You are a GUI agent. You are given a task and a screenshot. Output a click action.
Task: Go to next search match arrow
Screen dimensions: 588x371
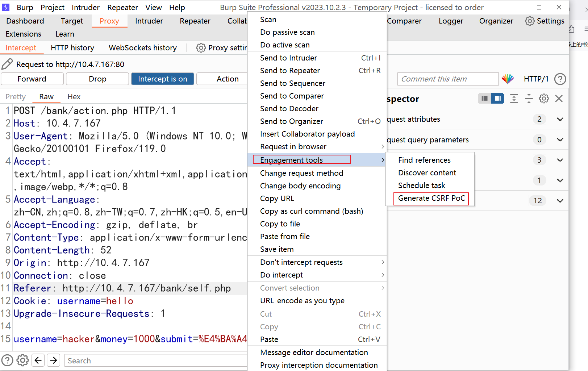54,360
